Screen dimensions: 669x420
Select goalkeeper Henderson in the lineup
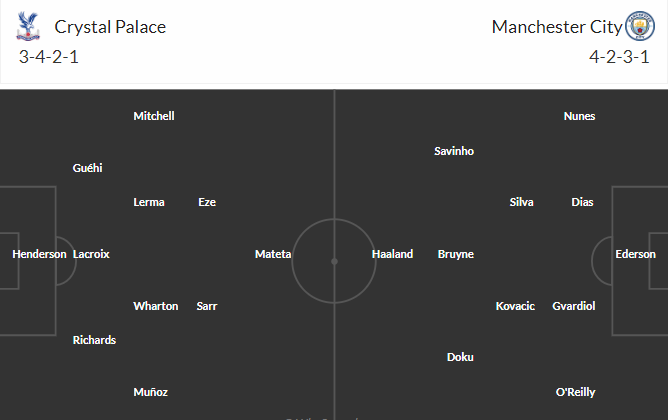[39, 254]
